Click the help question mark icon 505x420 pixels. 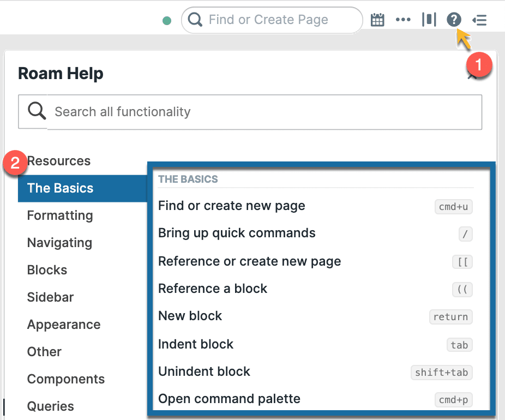pos(454,20)
